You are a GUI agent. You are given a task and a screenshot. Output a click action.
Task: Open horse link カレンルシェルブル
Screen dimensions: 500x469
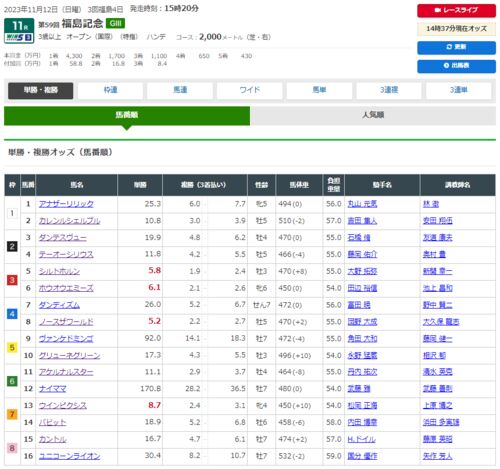coord(69,221)
